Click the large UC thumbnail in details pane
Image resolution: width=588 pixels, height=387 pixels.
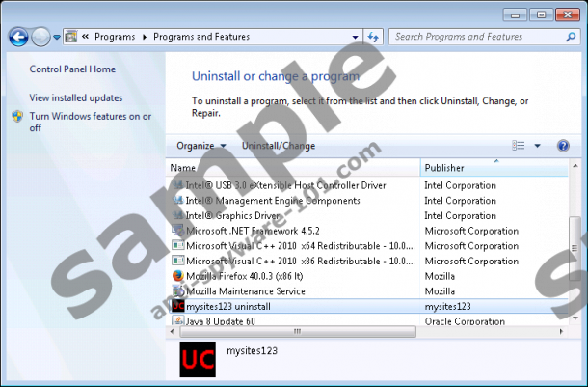tap(200, 359)
